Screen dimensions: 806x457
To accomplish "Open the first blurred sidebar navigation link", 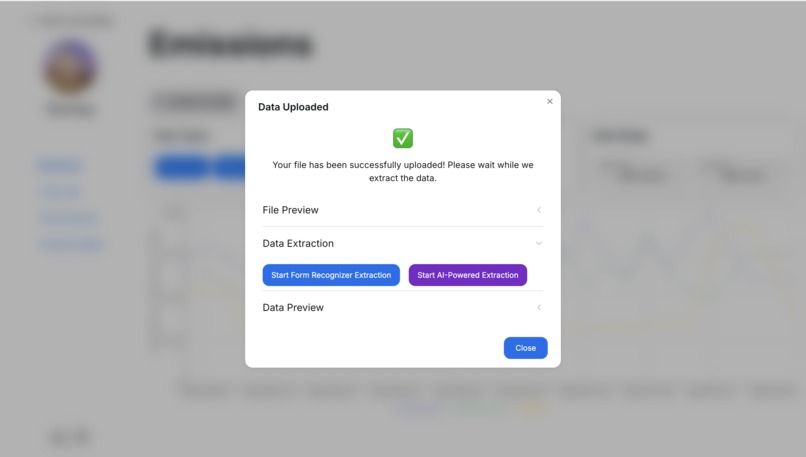I will (59, 166).
